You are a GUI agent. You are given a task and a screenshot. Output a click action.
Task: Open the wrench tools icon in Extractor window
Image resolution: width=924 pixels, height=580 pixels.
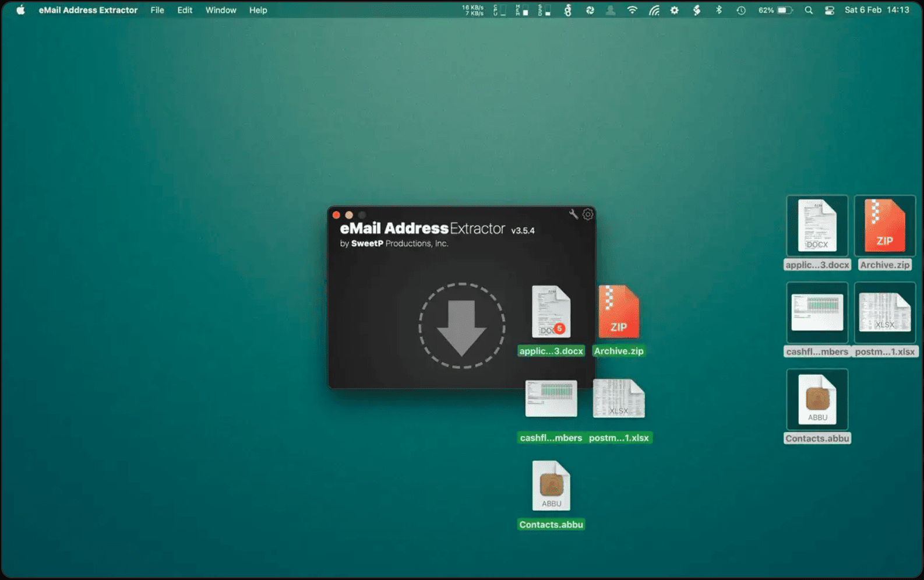pyautogui.click(x=573, y=214)
